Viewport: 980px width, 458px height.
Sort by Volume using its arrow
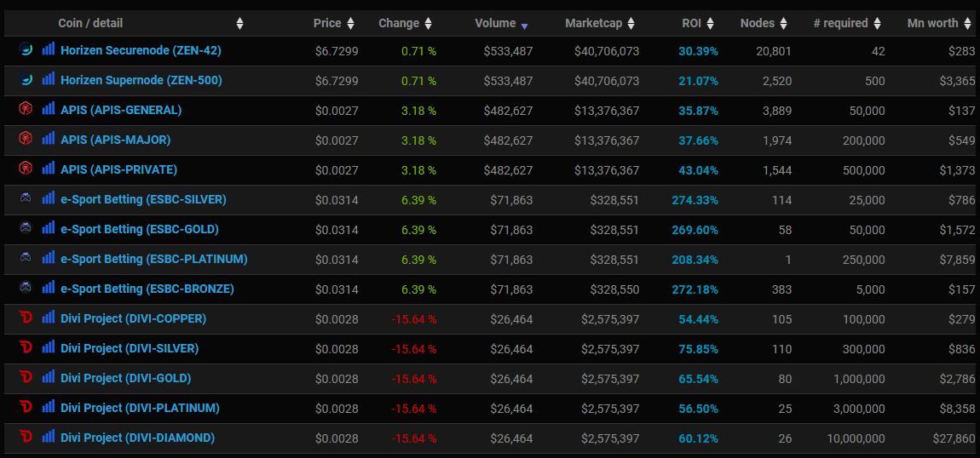524,25
